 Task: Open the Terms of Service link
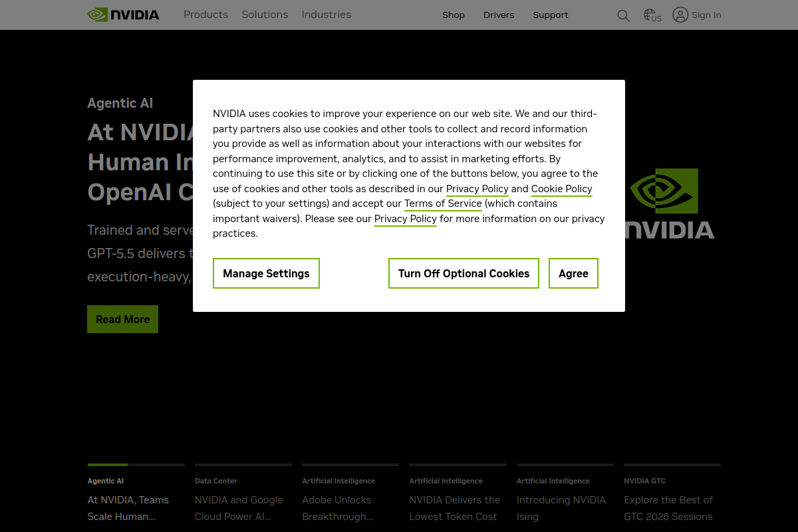[442, 203]
